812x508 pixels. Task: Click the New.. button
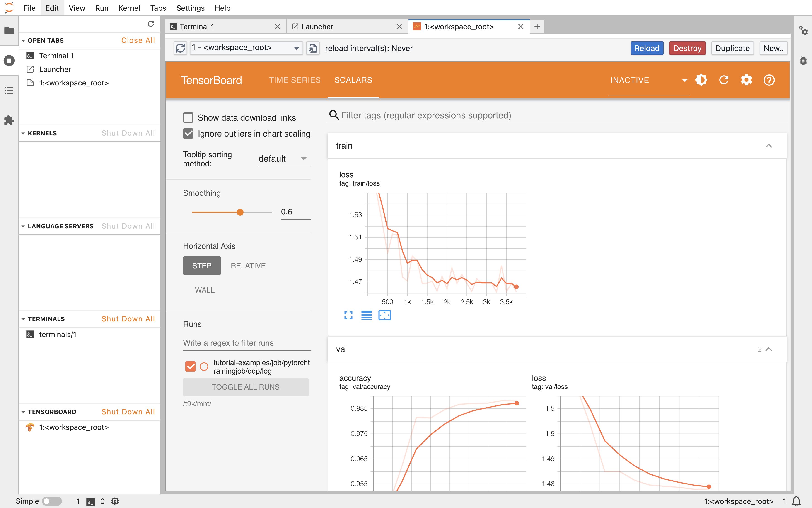[773, 48]
